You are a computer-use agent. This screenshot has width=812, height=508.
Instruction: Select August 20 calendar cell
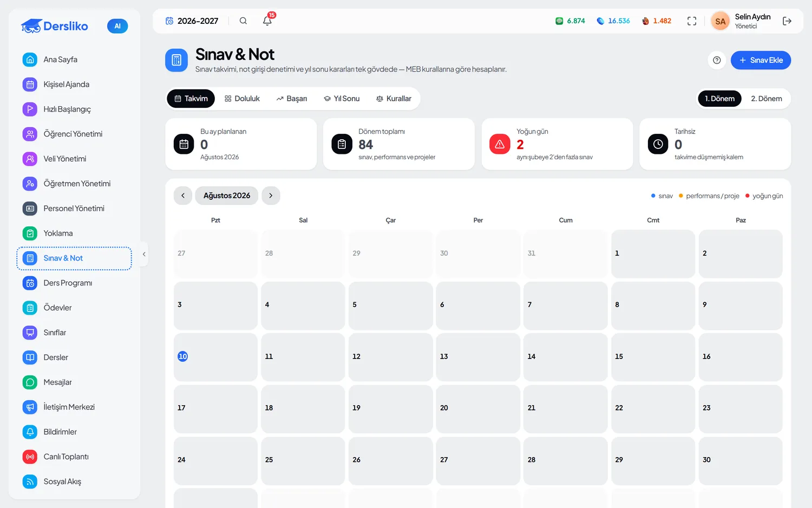pos(478,409)
